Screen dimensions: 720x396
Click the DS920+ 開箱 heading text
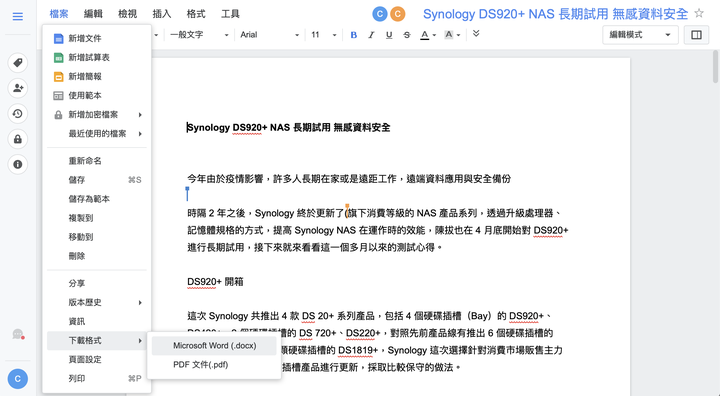coord(215,282)
